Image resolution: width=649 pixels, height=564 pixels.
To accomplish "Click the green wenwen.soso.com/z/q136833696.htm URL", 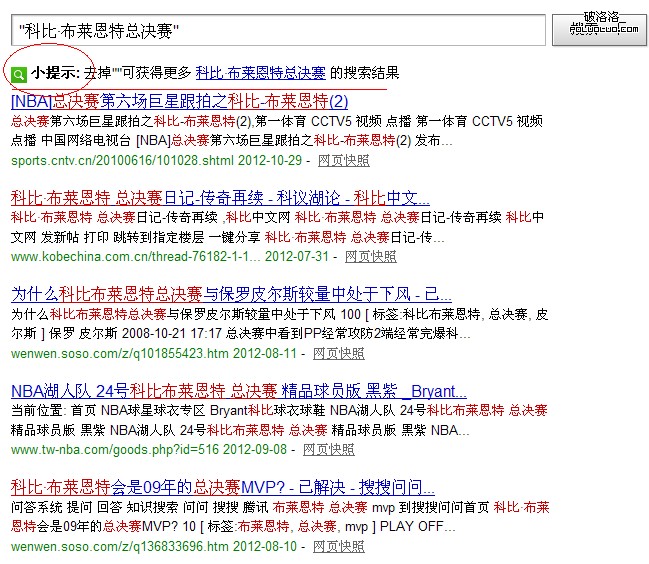I will (x=120, y=547).
